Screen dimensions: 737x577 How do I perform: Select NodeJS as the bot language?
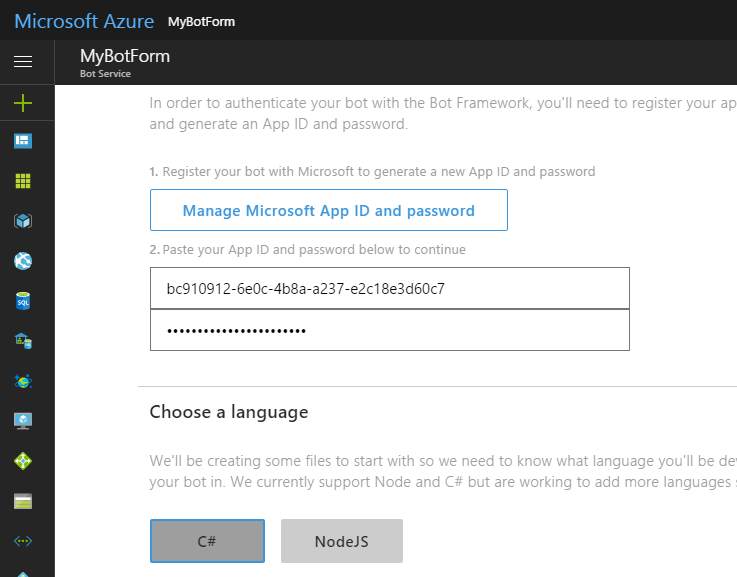click(x=342, y=541)
